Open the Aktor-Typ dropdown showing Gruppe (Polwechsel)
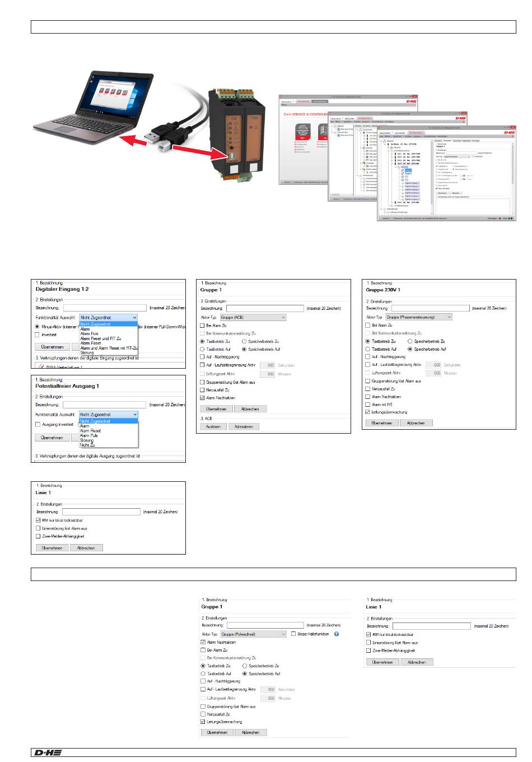 click(254, 634)
